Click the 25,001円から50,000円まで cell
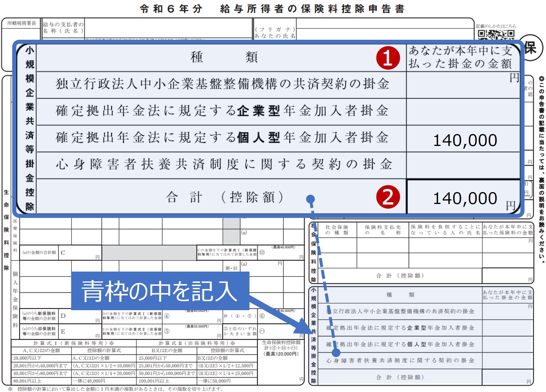Viewport: 546px width, 392px height. [x=167, y=366]
